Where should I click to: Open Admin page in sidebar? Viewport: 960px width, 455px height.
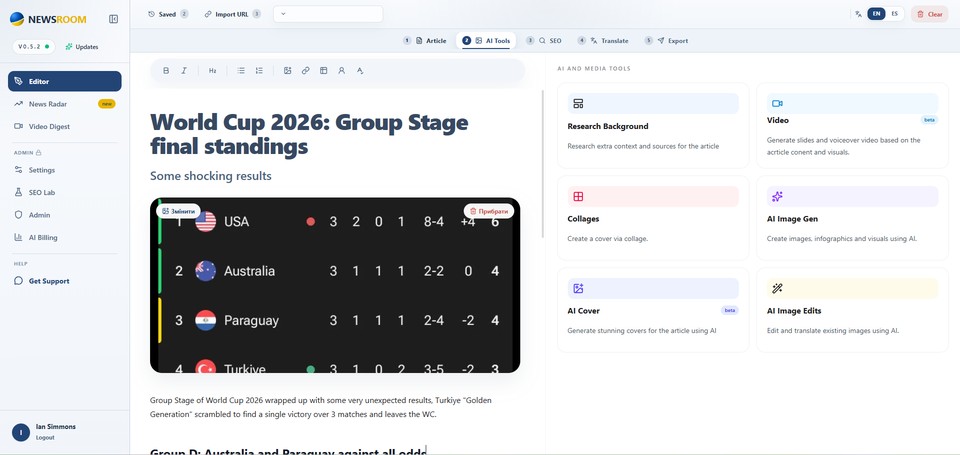64,215
